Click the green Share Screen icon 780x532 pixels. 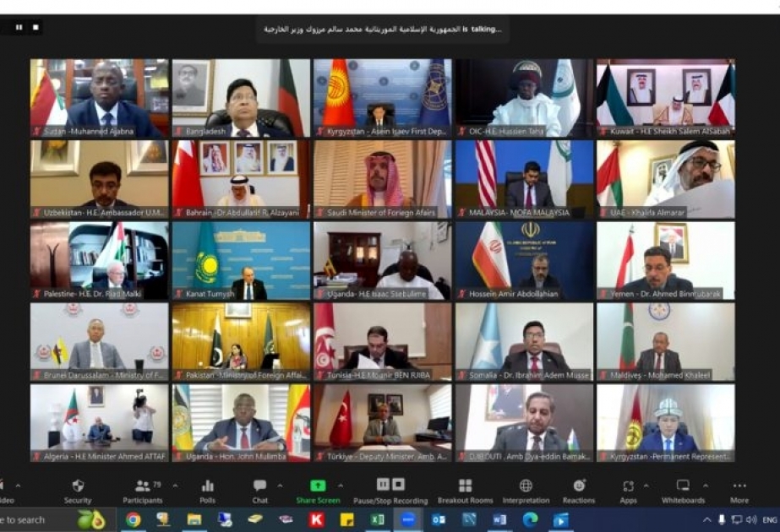(318, 486)
